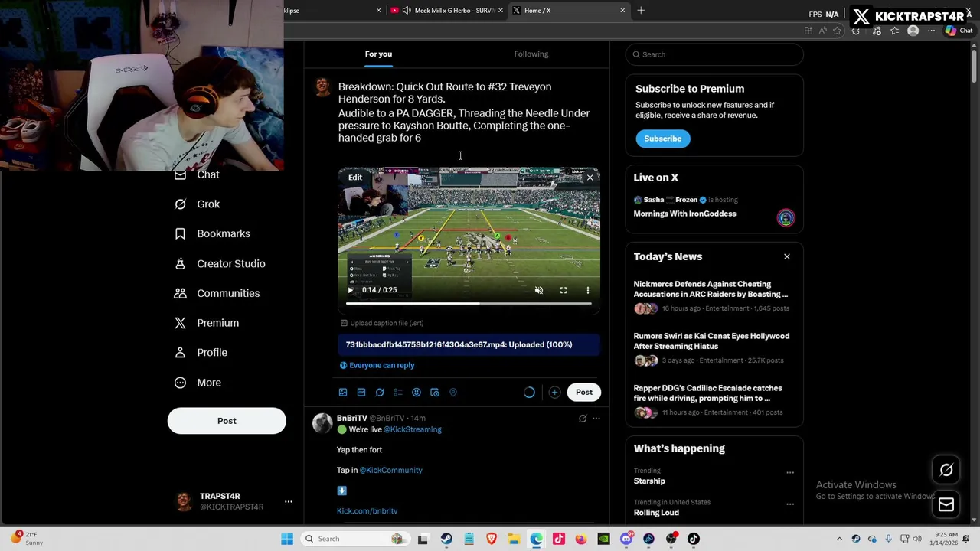
Task: Open more options for Starship trend
Action: (790, 473)
